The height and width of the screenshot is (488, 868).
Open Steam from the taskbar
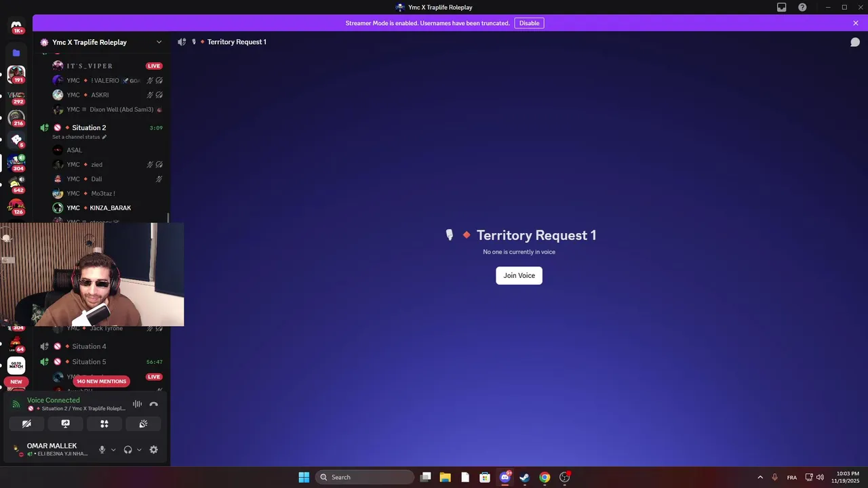click(x=524, y=477)
